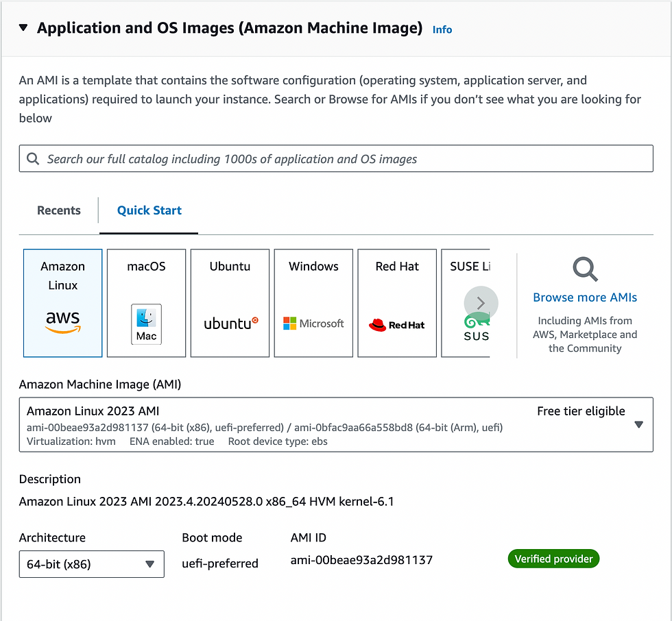The width and height of the screenshot is (672, 621).
Task: Click the ubuntu logo
Action: 231,324
